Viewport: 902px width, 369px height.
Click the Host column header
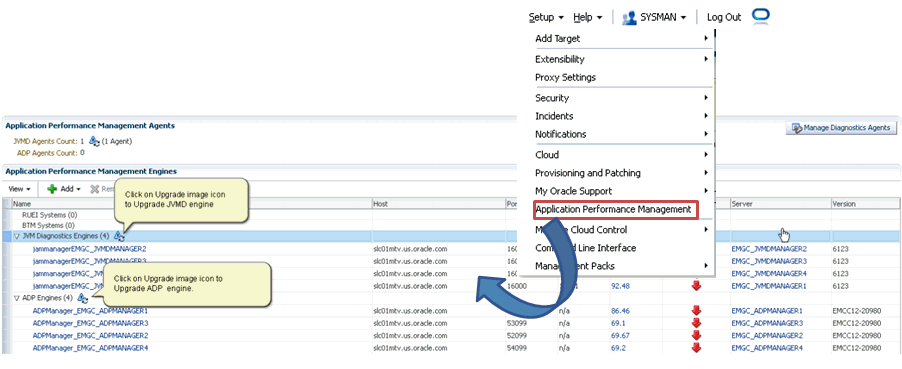pos(438,204)
